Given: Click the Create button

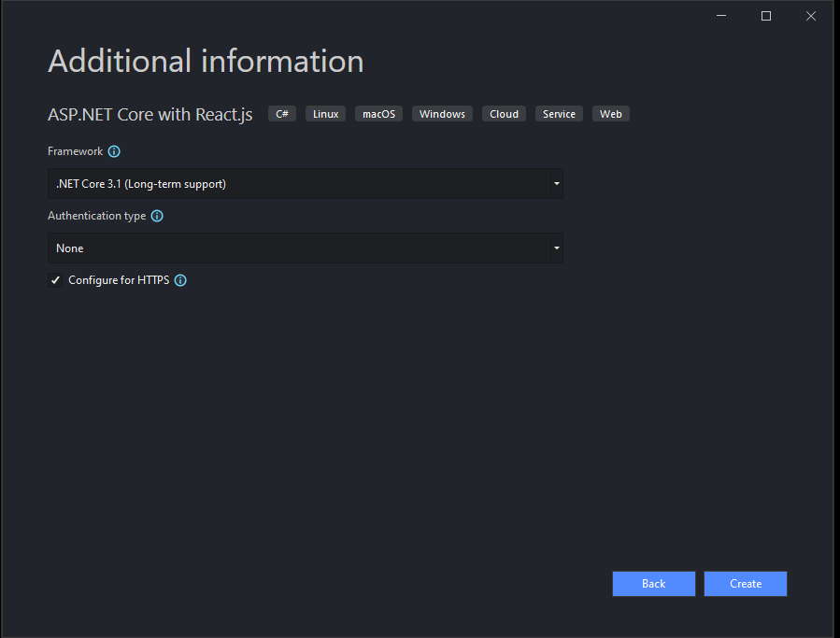Looking at the screenshot, I should pyautogui.click(x=746, y=584).
